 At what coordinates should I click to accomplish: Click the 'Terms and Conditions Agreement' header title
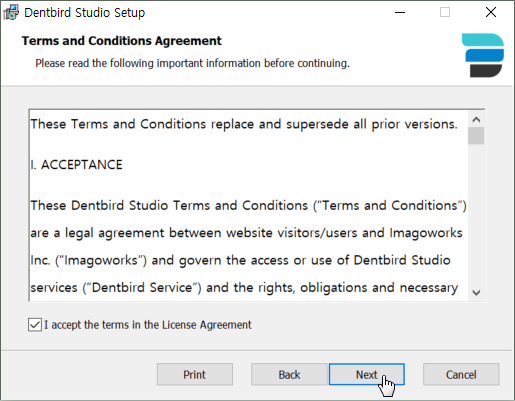click(x=121, y=41)
